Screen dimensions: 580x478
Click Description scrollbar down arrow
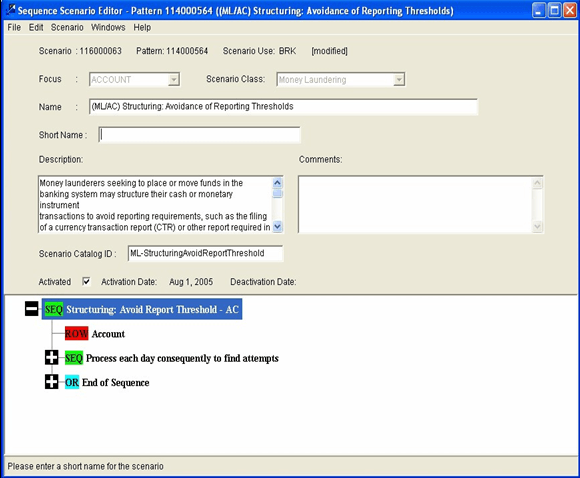click(x=277, y=226)
